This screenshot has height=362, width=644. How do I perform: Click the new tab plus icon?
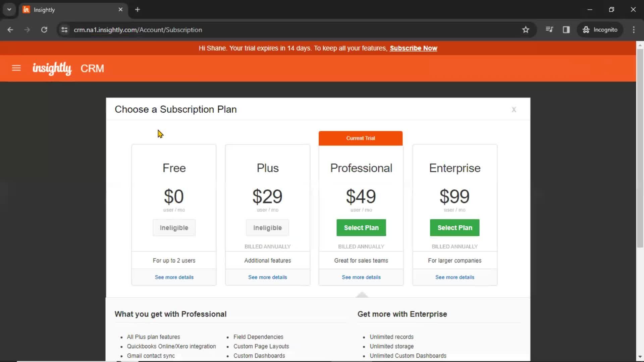point(138,9)
